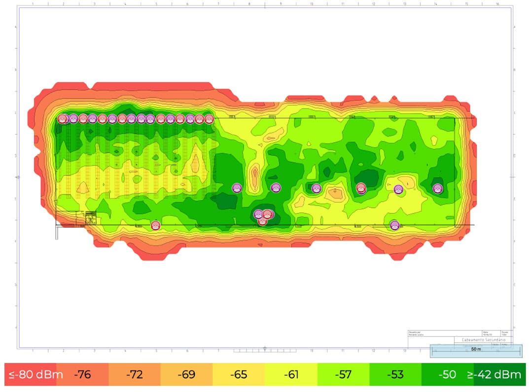Select the lone red access point on the bottom wall
The width and height of the screenshot is (532, 392).
[x=155, y=226]
